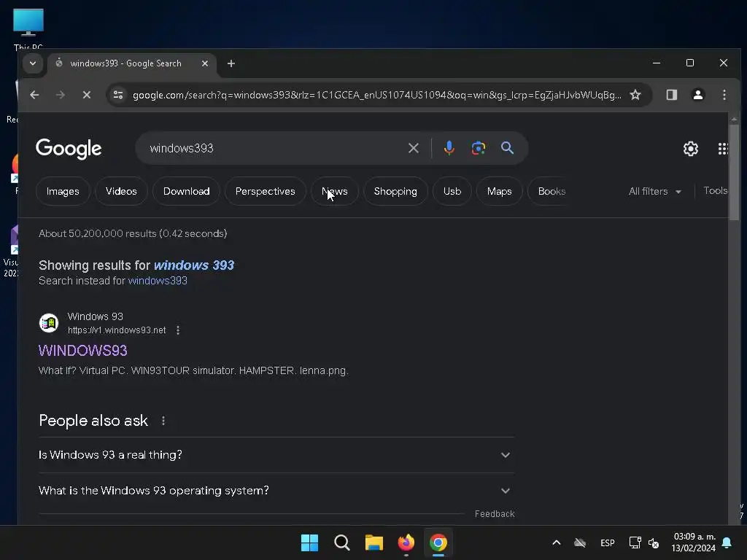Click the "windows 393" corrected query link

pos(194,265)
